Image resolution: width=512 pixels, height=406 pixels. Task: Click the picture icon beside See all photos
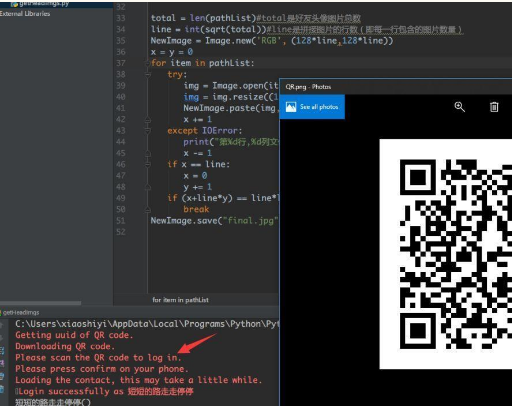point(291,107)
